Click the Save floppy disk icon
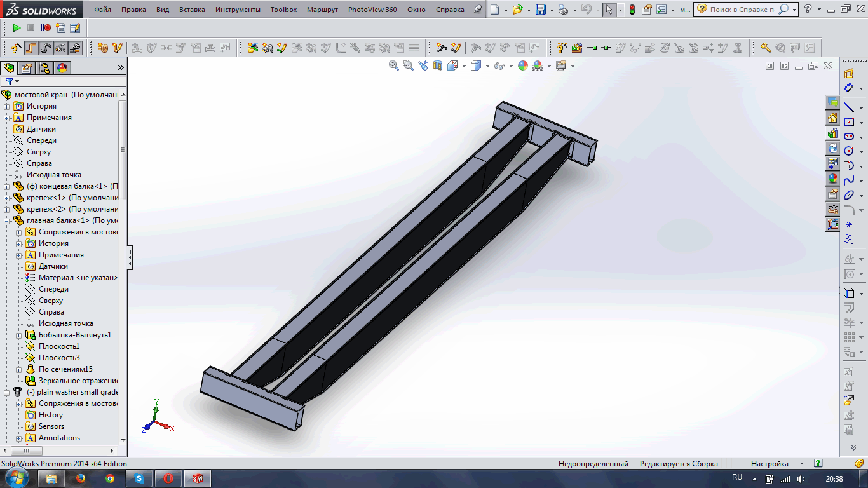 [x=540, y=10]
